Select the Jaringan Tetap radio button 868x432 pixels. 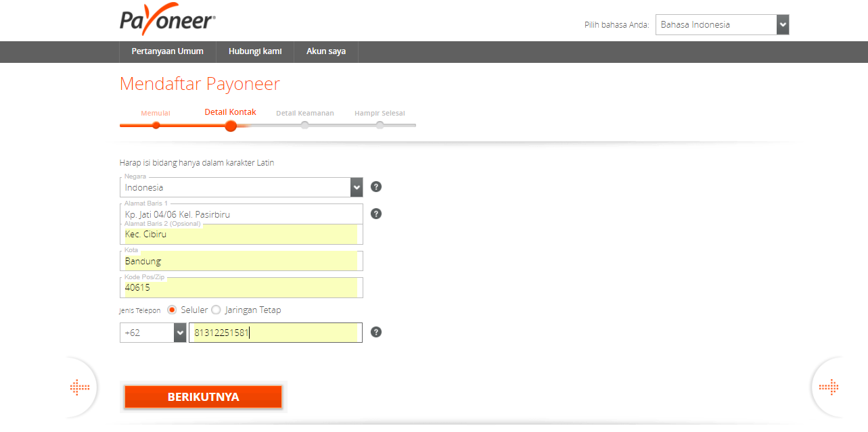216,310
